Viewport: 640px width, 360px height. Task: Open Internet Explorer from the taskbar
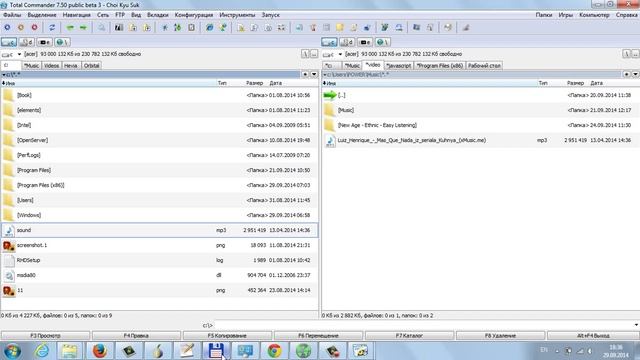(x=41, y=351)
